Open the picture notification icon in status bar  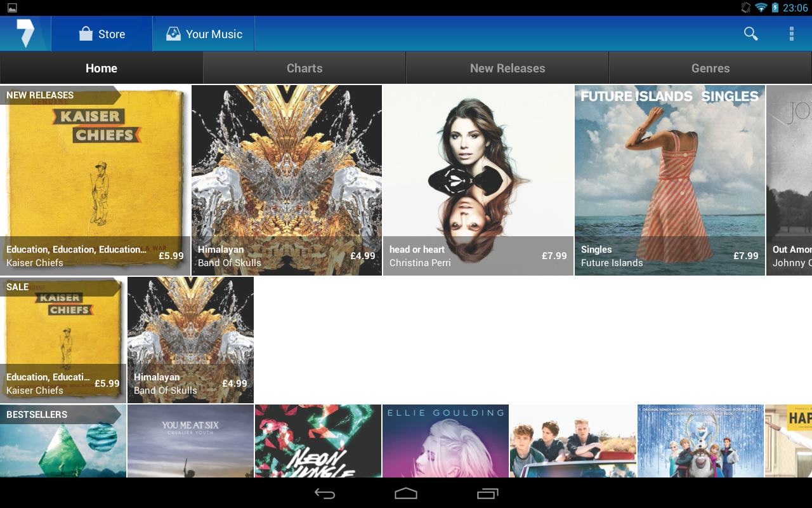tap(12, 8)
